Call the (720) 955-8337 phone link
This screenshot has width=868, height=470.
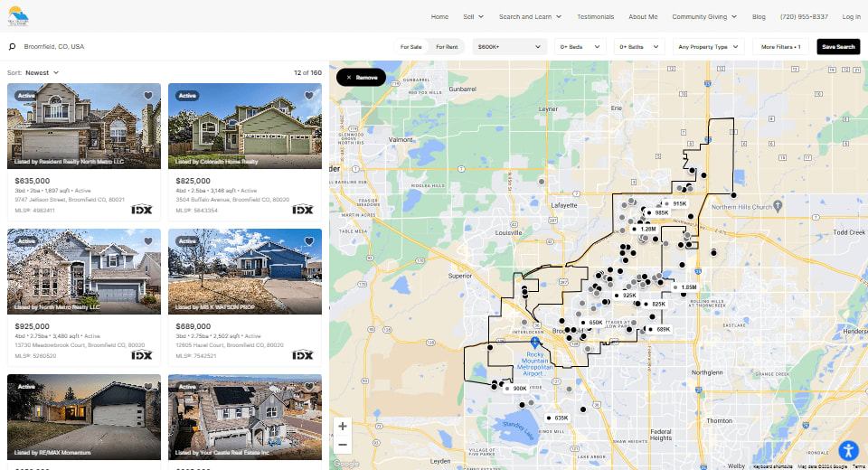click(x=804, y=16)
